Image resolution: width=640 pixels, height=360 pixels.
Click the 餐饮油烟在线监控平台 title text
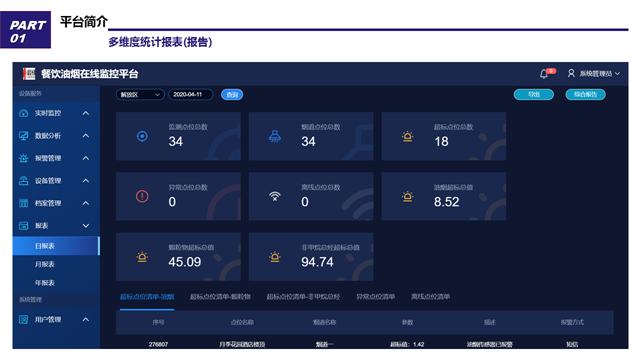90,74
